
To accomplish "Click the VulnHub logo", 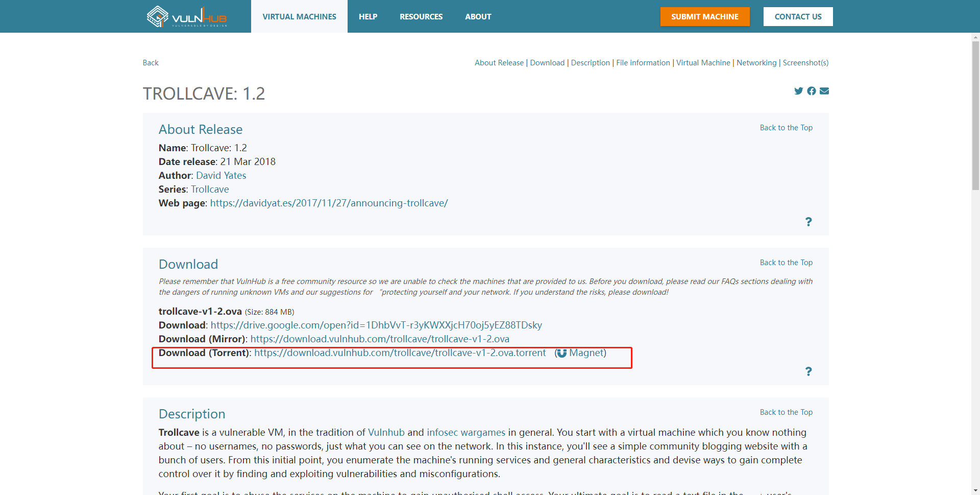I will point(187,16).
